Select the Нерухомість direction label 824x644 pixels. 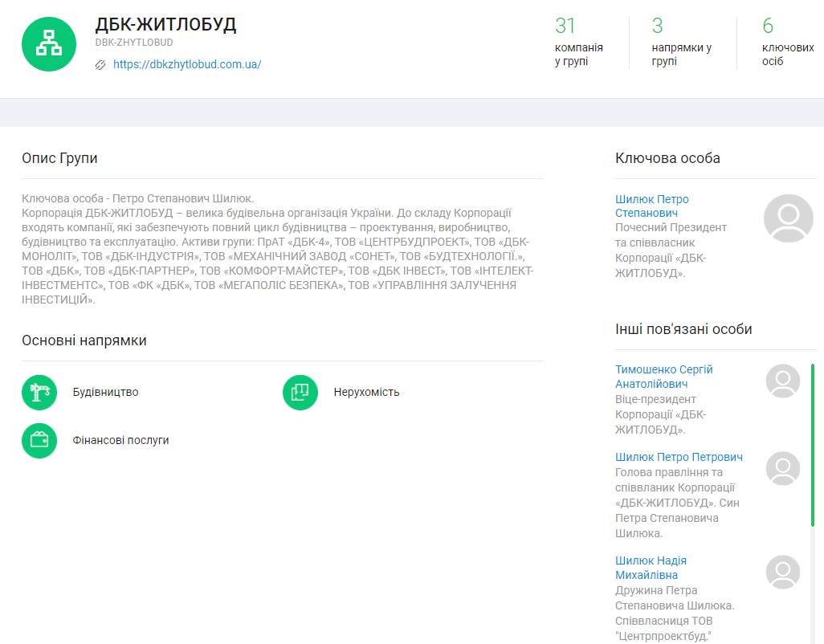click(366, 392)
